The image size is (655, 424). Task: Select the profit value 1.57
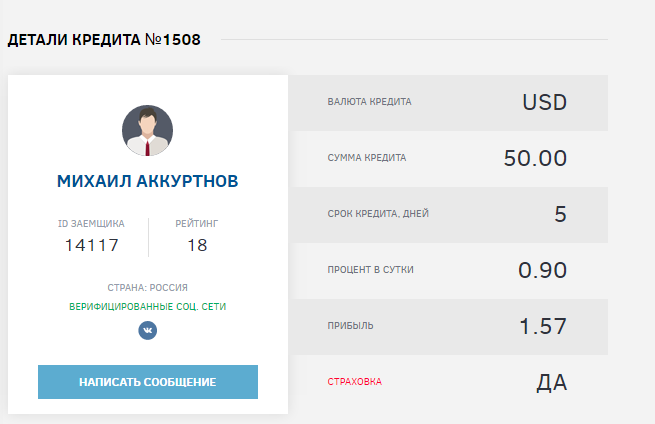(543, 326)
